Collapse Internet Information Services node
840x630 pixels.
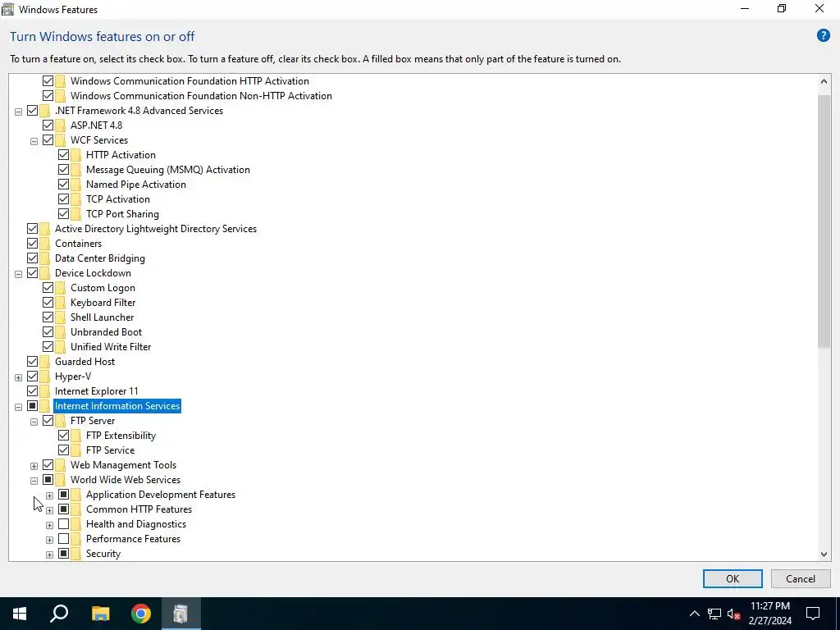point(18,407)
